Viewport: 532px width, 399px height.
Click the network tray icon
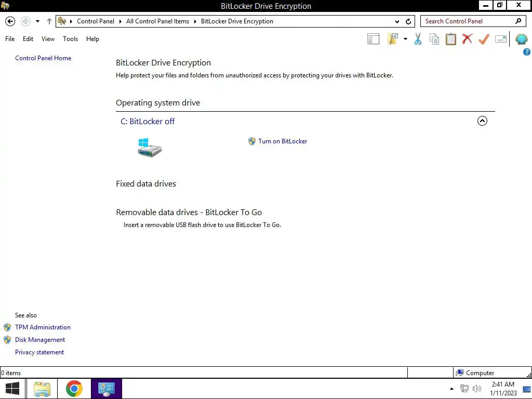point(464,389)
